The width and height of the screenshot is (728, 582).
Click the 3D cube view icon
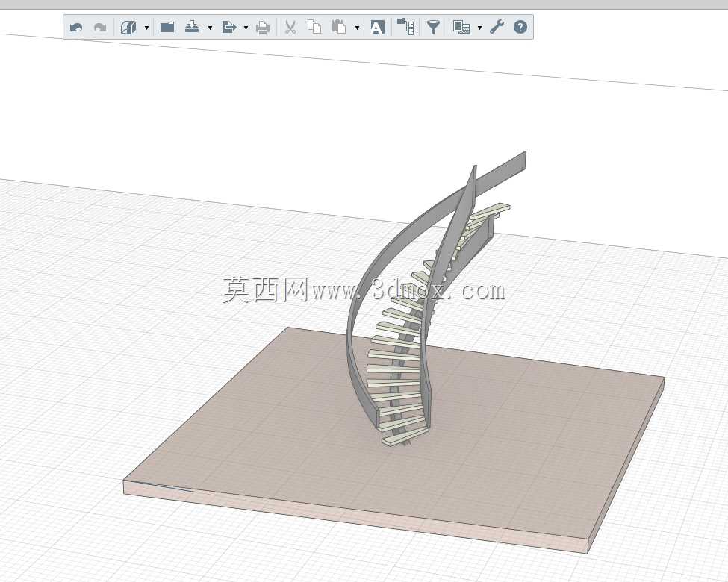[x=128, y=27]
